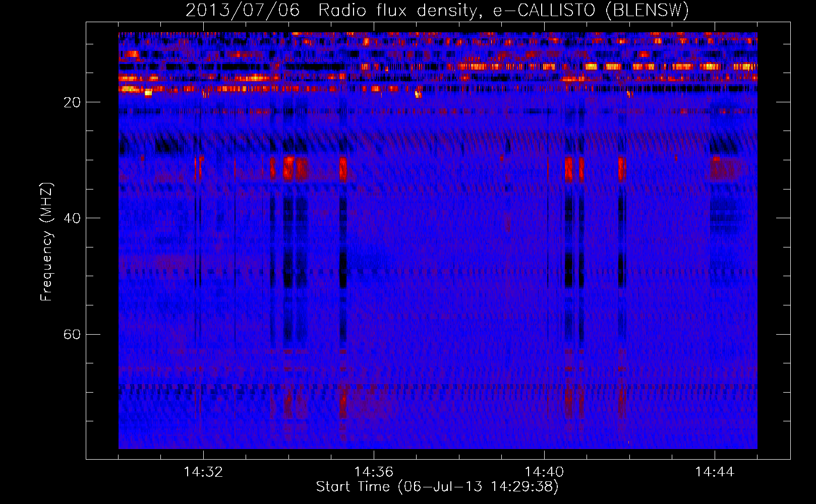Click the frequency tick label 60
The image size is (816, 504).
tap(72, 334)
